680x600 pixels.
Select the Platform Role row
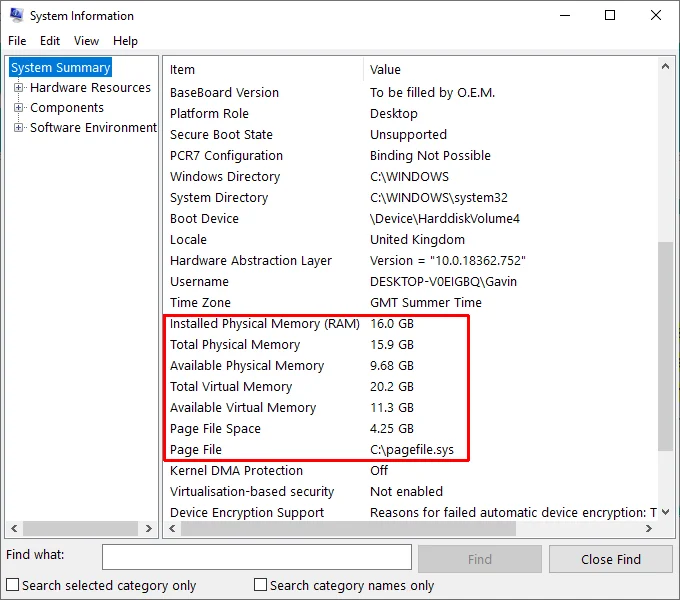410,114
